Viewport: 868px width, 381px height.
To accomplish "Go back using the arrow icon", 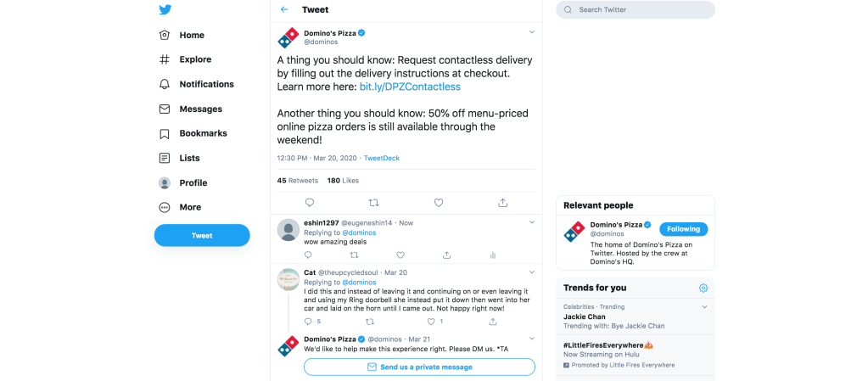I will pos(284,10).
